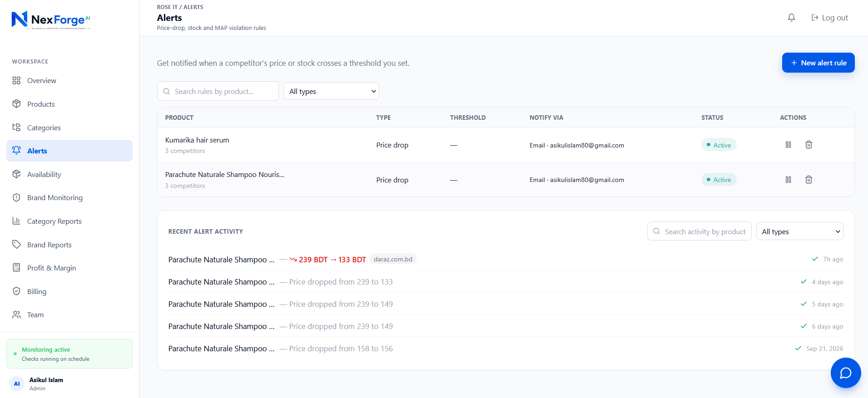Click the Active status badge for Kumarika
Screen dimensions: 868x398
(719, 145)
